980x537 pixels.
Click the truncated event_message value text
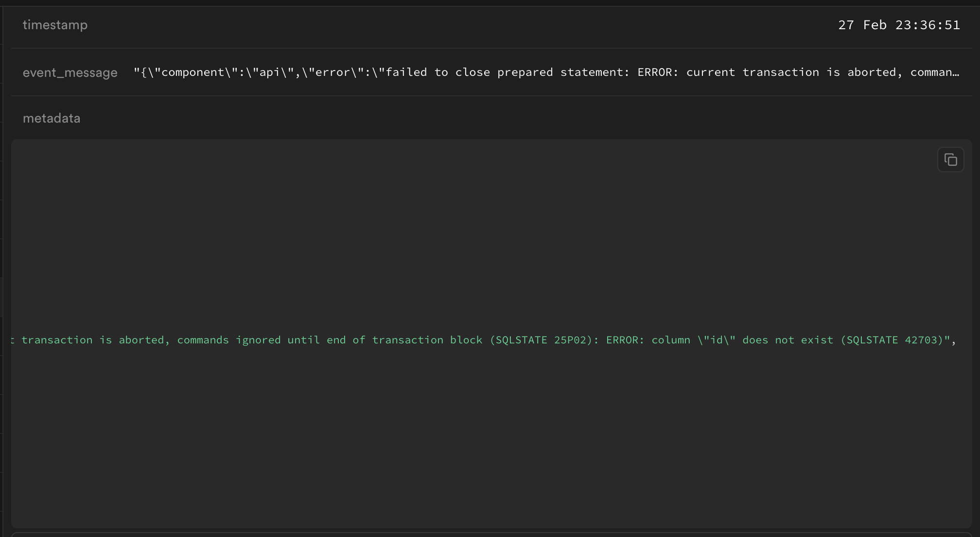pyautogui.click(x=546, y=72)
